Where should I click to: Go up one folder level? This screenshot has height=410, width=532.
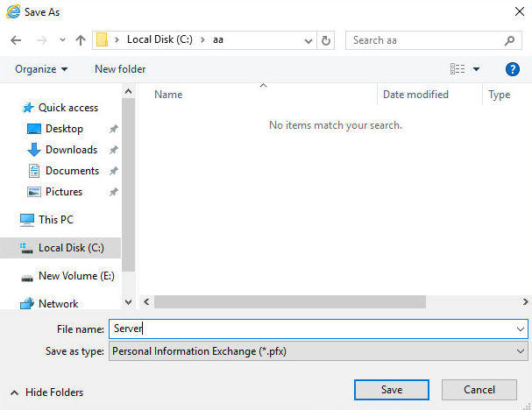click(81, 40)
